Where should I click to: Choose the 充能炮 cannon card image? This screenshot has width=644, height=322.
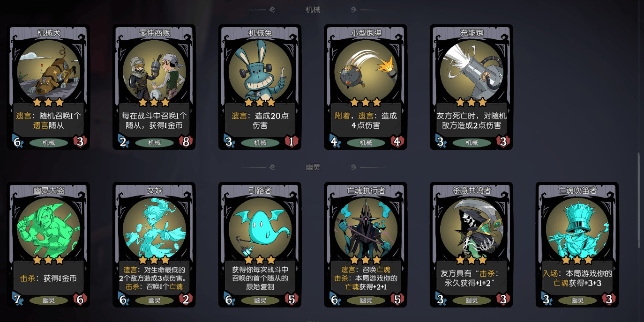click(x=472, y=70)
